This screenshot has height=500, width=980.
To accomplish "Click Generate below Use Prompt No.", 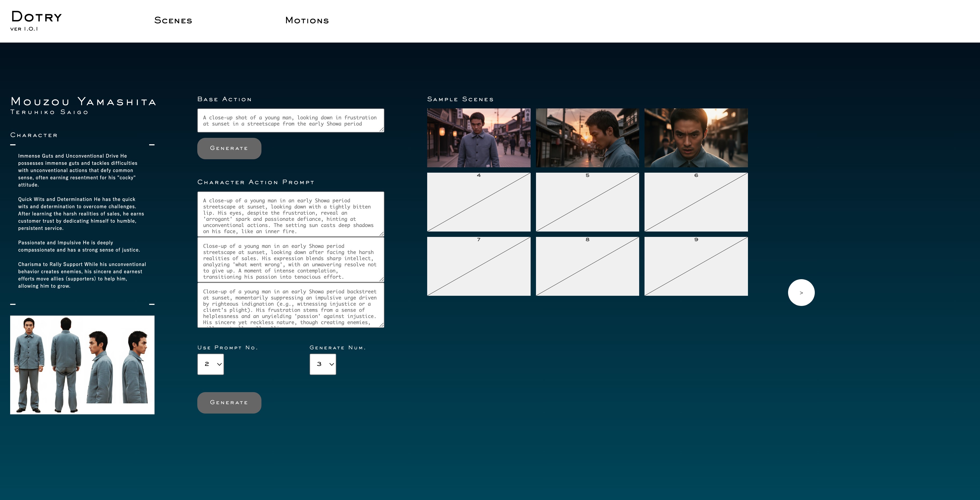I will click(x=229, y=403).
